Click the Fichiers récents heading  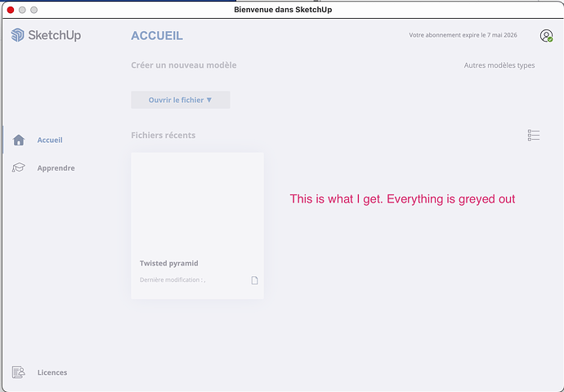[163, 135]
